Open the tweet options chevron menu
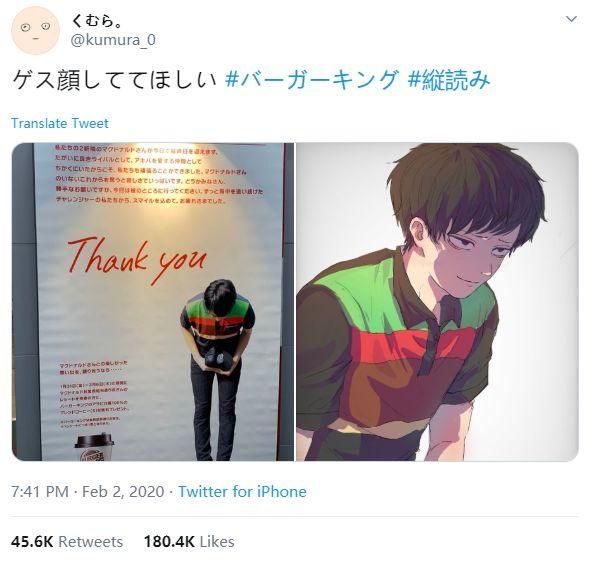This screenshot has width=589, height=564. [x=571, y=19]
